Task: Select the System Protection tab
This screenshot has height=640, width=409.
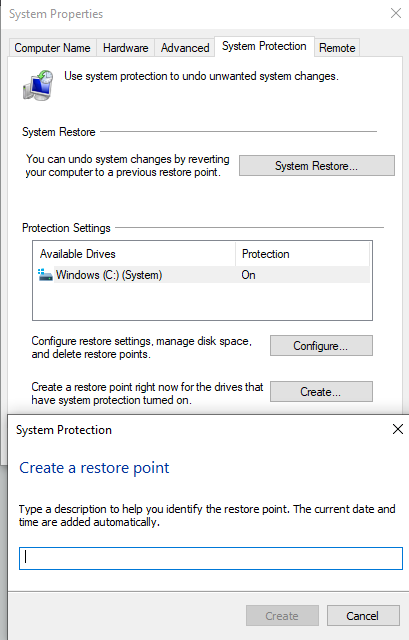Action: (x=264, y=46)
